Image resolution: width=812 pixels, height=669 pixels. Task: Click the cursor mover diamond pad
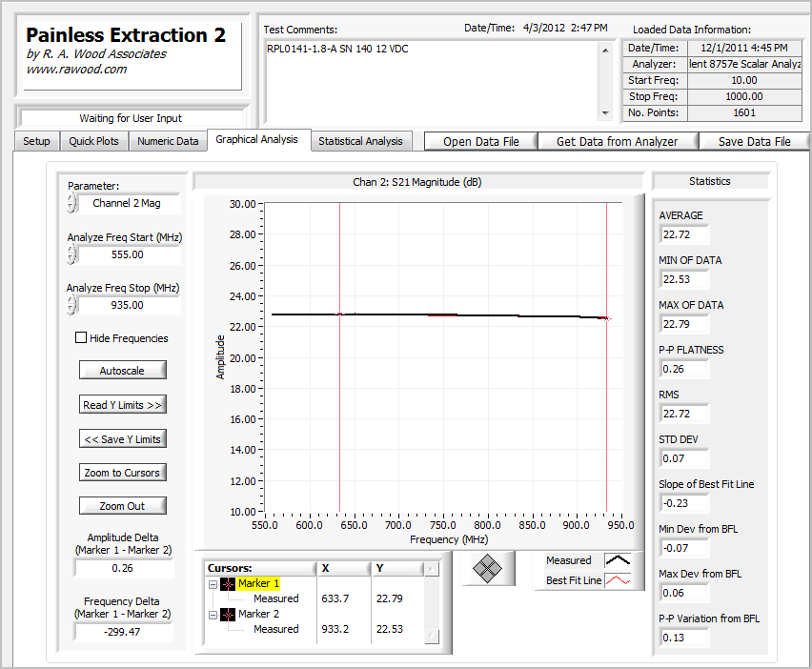(487, 569)
